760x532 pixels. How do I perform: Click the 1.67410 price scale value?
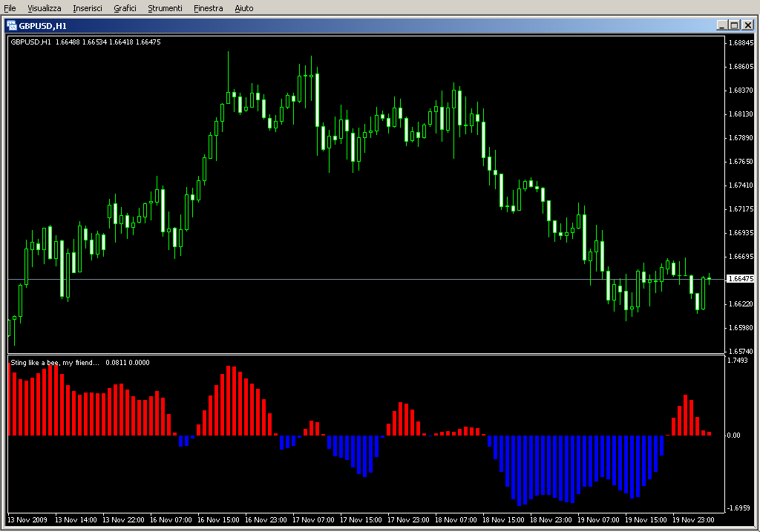741,185
